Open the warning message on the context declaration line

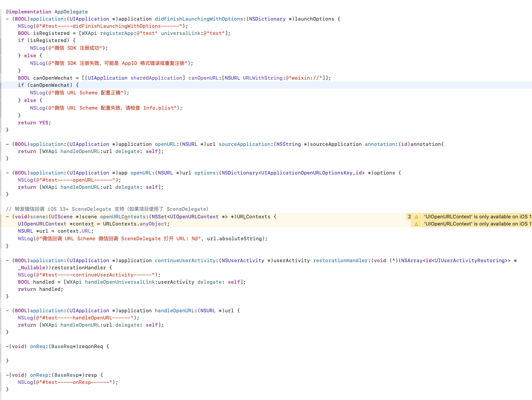pos(477,224)
